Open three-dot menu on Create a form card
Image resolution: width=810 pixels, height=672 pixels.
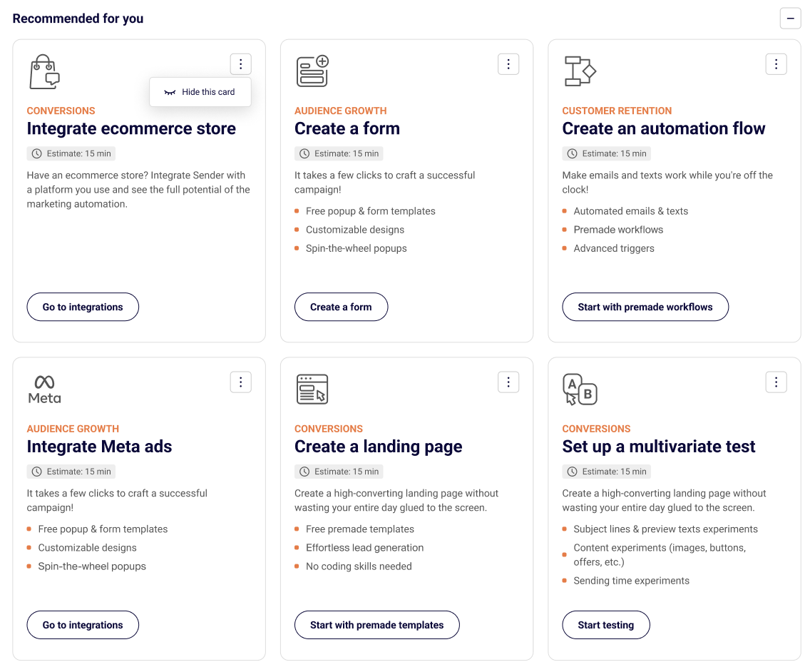click(508, 64)
